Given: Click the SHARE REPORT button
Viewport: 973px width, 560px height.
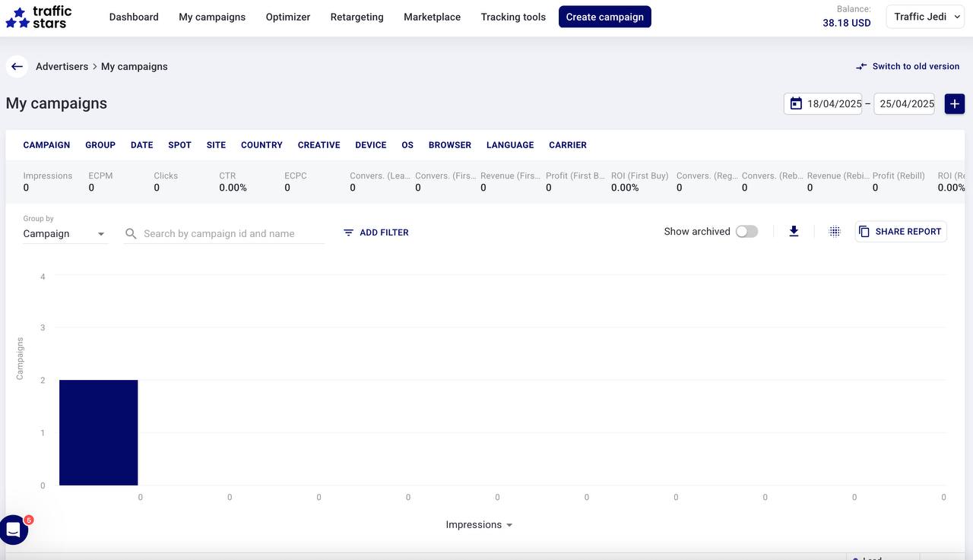Looking at the screenshot, I should point(901,232).
